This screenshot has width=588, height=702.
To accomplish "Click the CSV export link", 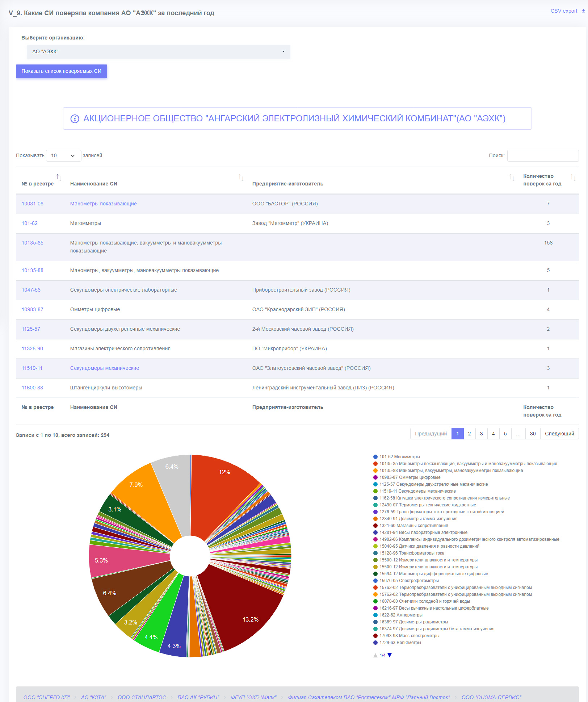I will (x=564, y=11).
